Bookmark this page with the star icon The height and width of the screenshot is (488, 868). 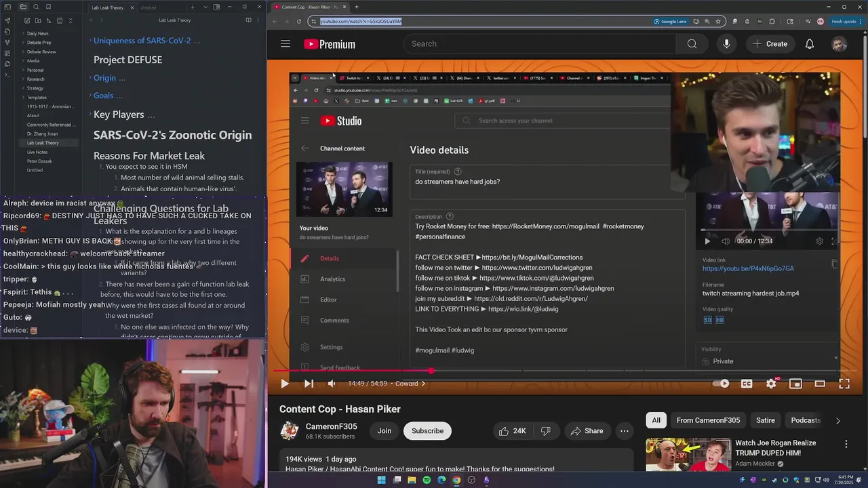pyautogui.click(x=718, y=21)
